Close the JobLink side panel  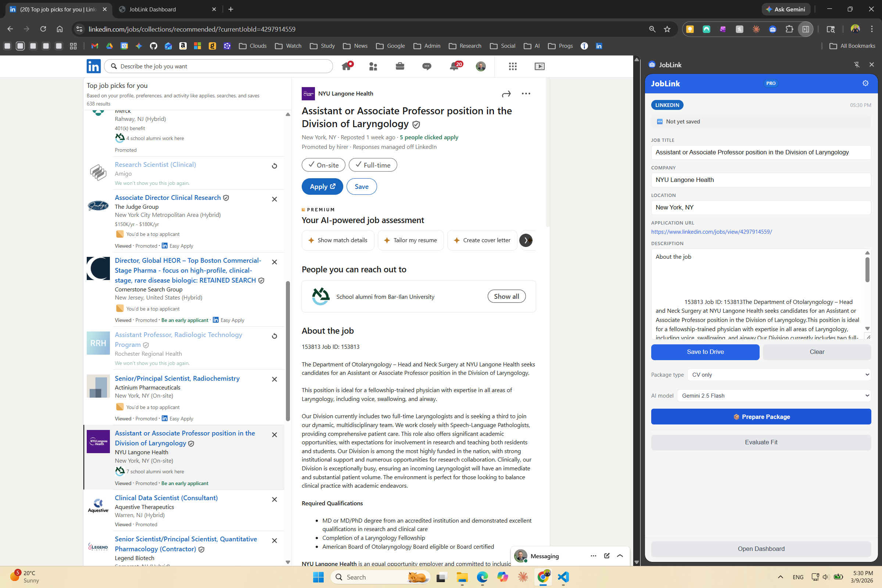coord(871,65)
